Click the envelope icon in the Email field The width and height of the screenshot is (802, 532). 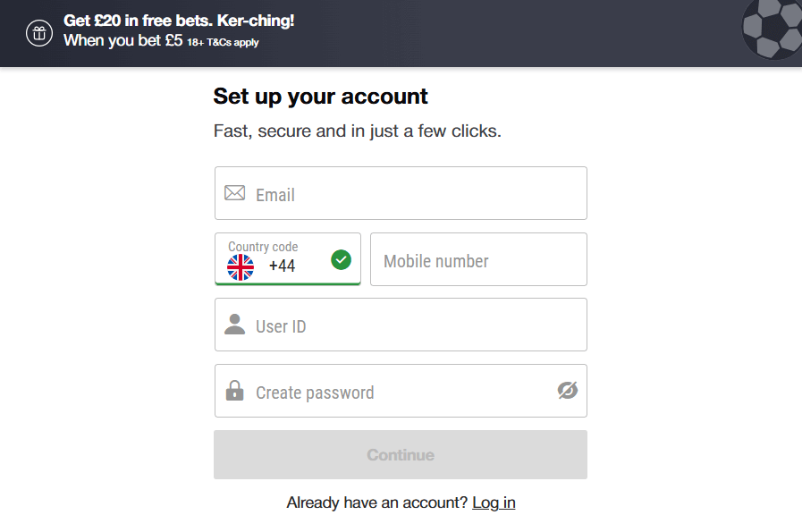(x=234, y=192)
